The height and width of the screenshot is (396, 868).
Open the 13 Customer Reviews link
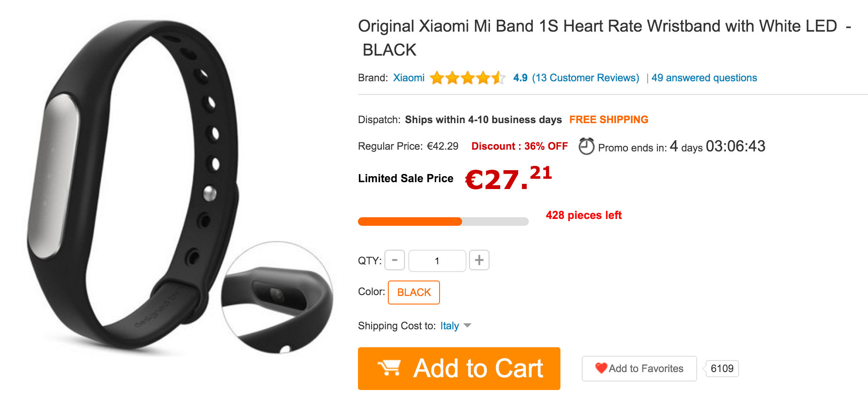pos(586,78)
